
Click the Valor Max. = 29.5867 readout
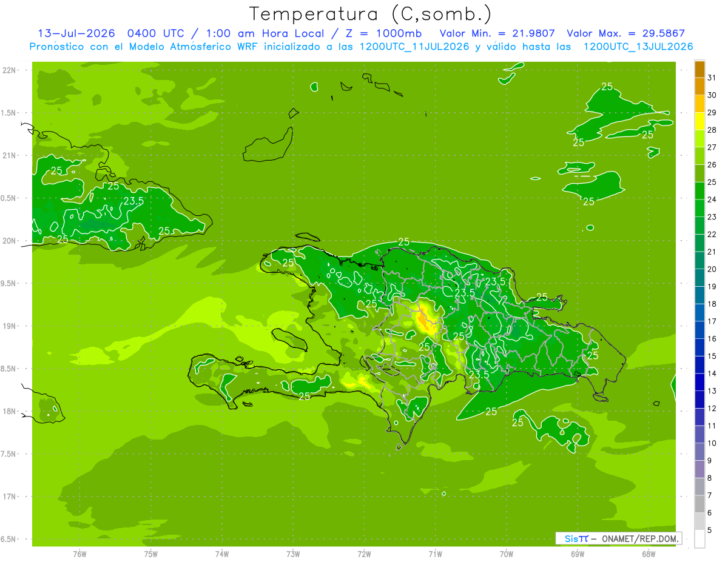[x=626, y=33]
